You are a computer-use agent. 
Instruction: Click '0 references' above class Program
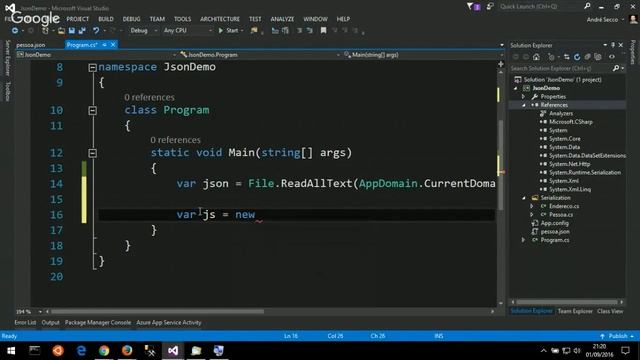point(149,97)
